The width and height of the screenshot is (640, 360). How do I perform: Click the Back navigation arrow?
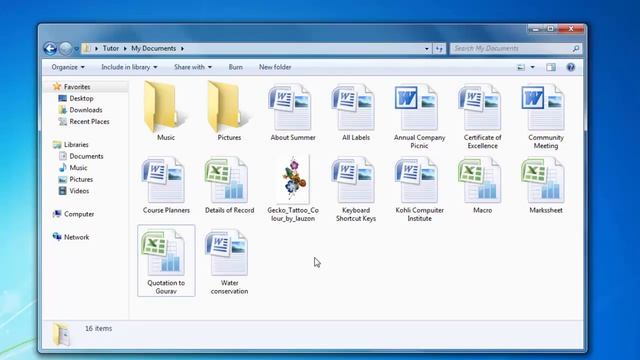pos(50,49)
